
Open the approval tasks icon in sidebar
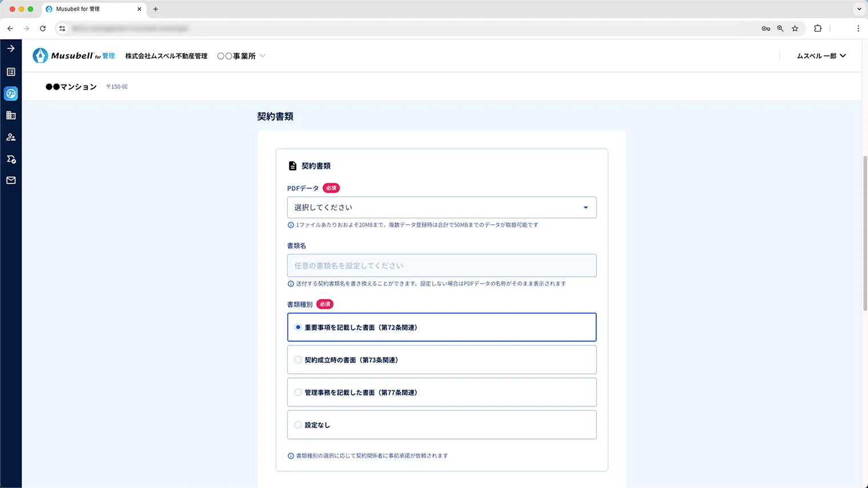pos(10,159)
